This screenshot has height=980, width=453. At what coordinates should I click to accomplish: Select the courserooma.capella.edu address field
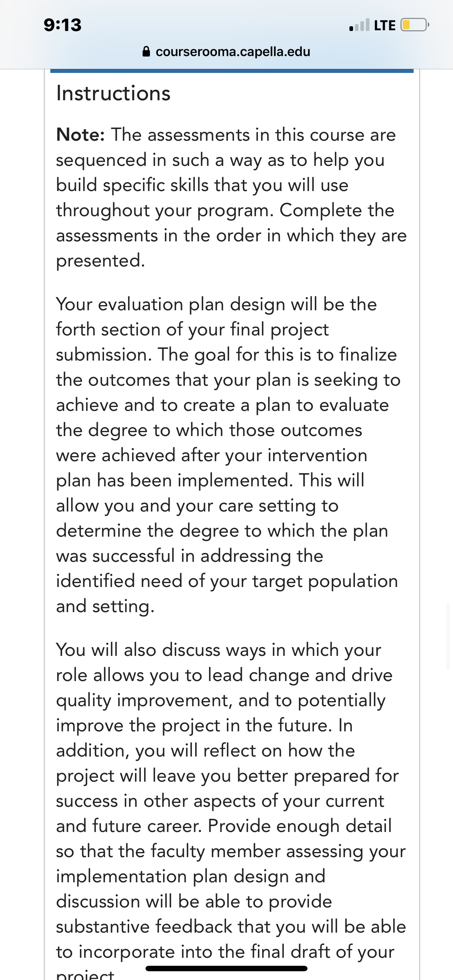[x=226, y=51]
